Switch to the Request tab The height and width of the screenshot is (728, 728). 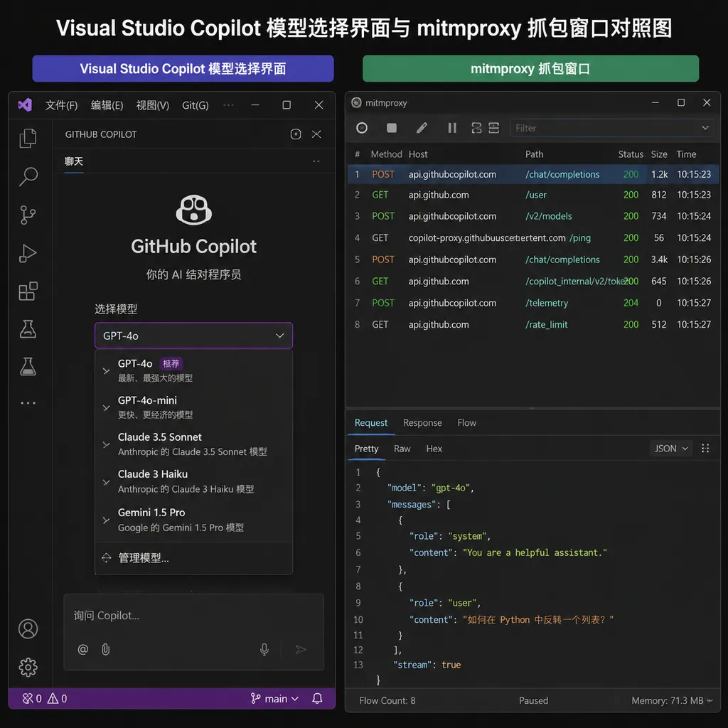pyautogui.click(x=371, y=422)
